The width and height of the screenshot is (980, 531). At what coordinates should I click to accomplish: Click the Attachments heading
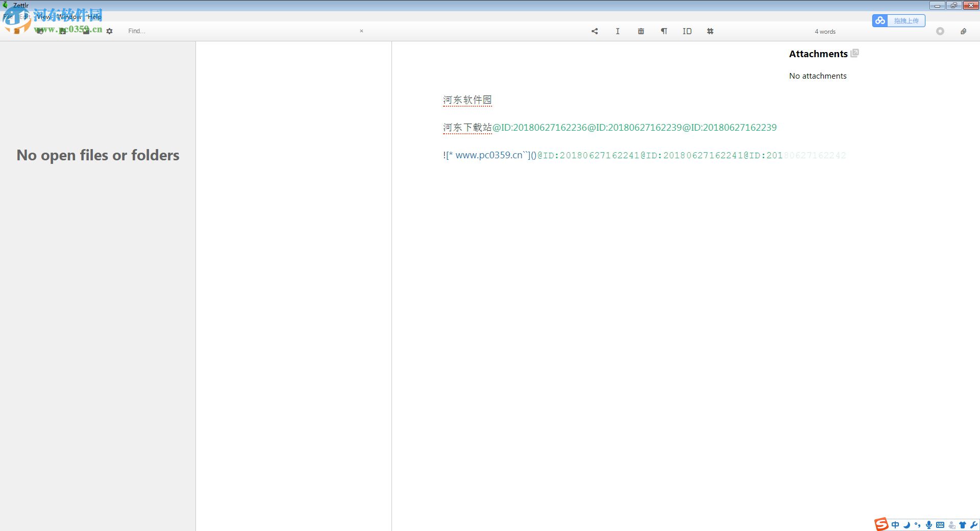tap(818, 54)
